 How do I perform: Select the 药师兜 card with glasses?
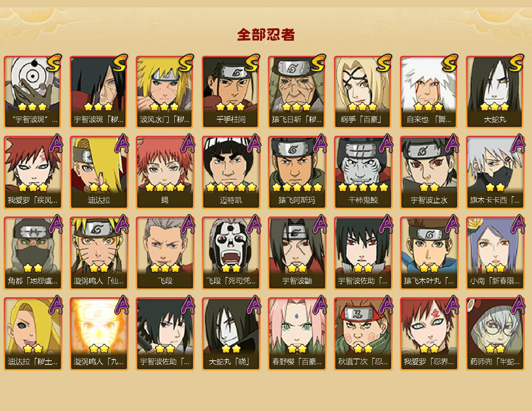click(495, 334)
